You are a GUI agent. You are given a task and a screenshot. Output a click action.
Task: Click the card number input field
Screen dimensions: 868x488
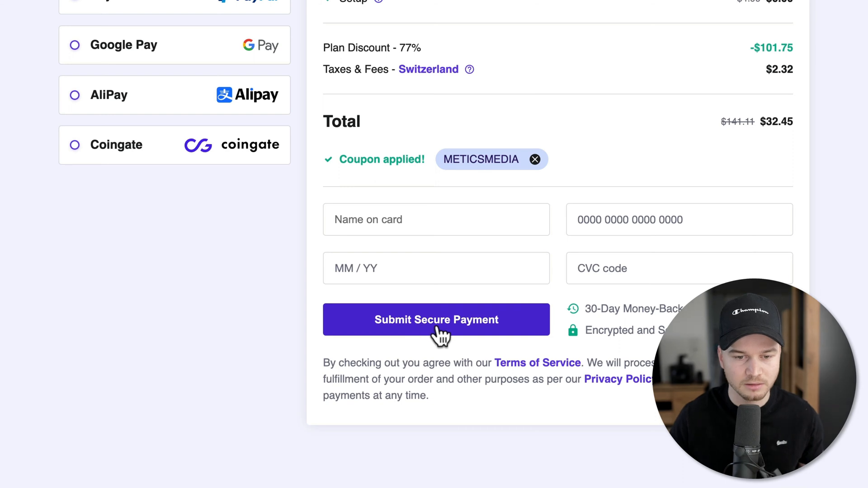679,219
